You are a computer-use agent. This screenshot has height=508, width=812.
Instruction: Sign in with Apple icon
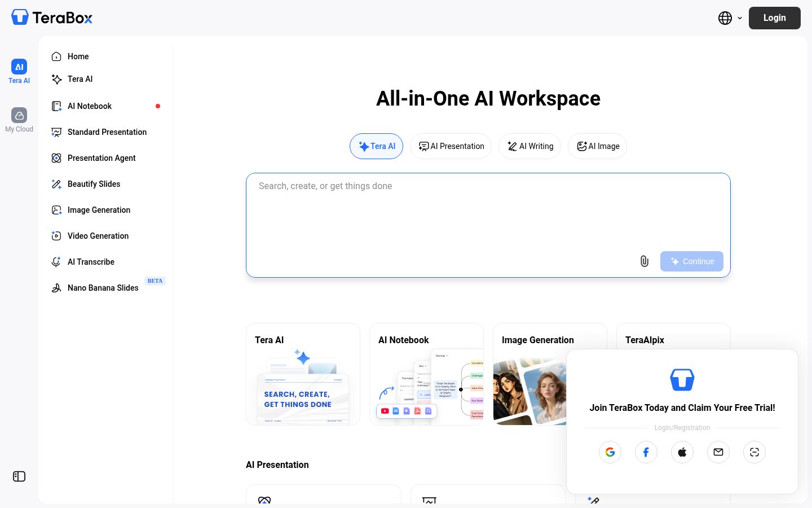[x=682, y=452]
